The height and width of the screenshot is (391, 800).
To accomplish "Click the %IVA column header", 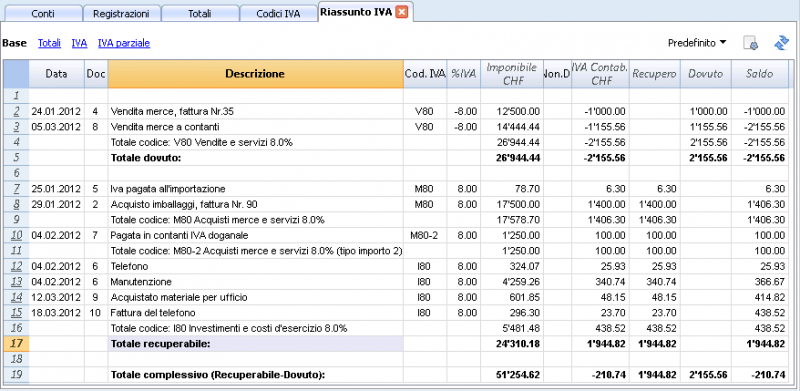I will tap(463, 74).
